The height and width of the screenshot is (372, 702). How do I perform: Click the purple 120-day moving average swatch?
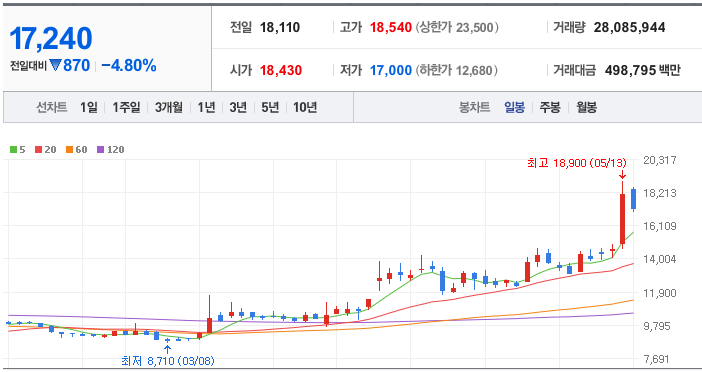[x=100, y=150]
